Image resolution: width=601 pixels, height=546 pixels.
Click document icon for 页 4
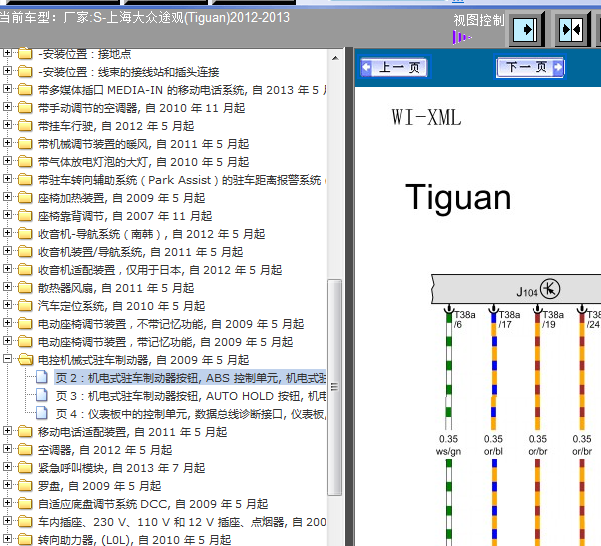tap(42, 413)
